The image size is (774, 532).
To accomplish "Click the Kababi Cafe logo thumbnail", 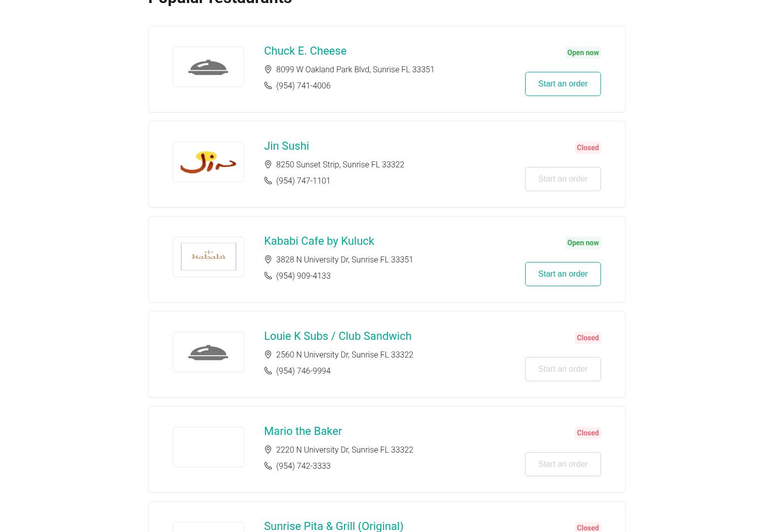I will tap(208, 257).
